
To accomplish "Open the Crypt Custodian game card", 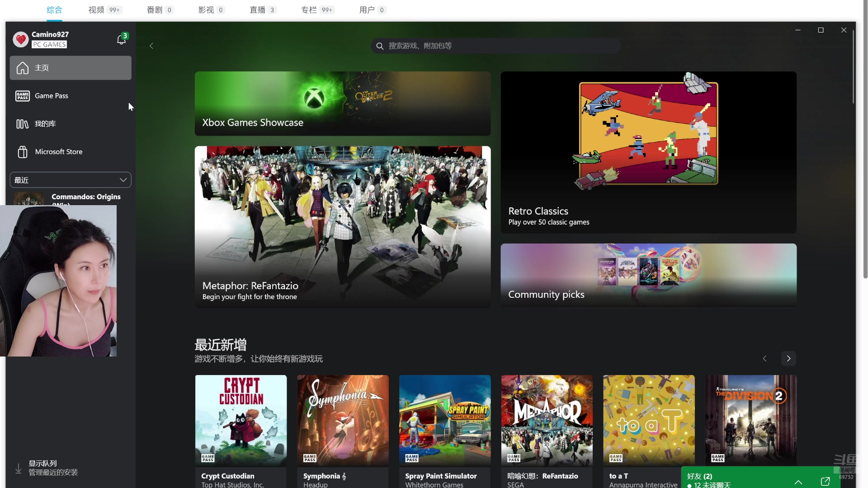I will coord(241,431).
